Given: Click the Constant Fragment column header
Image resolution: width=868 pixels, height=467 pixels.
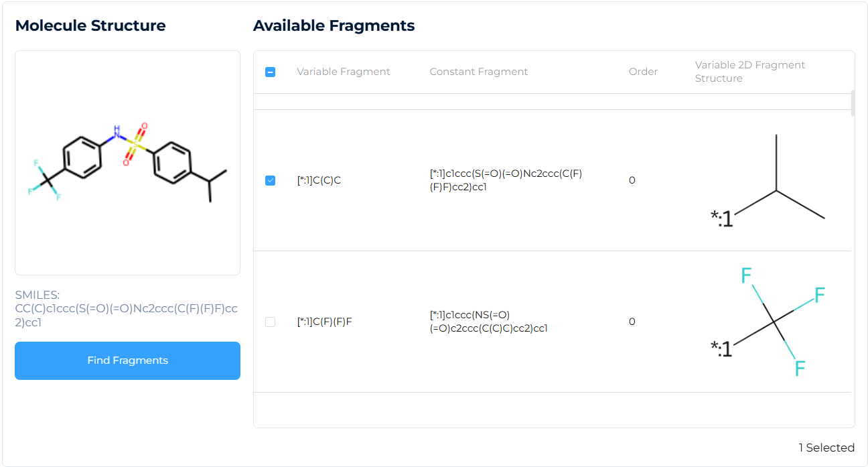Looking at the screenshot, I should (x=478, y=72).
